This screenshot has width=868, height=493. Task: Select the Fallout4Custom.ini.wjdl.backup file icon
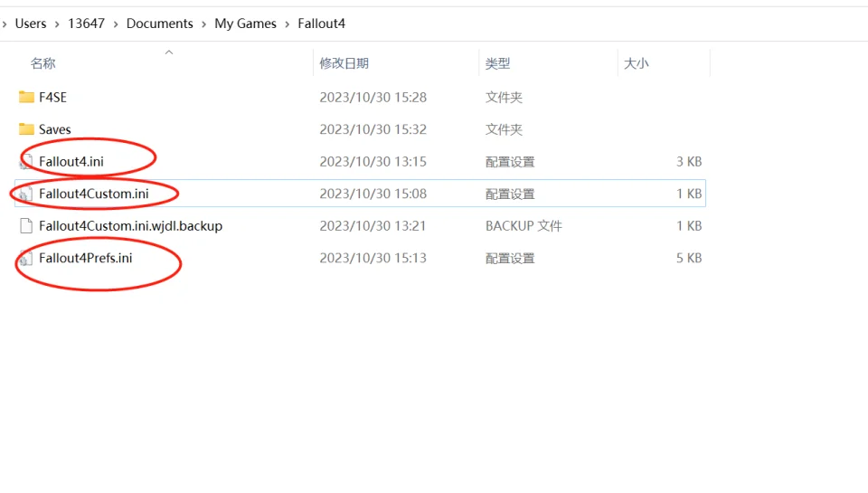(26, 226)
